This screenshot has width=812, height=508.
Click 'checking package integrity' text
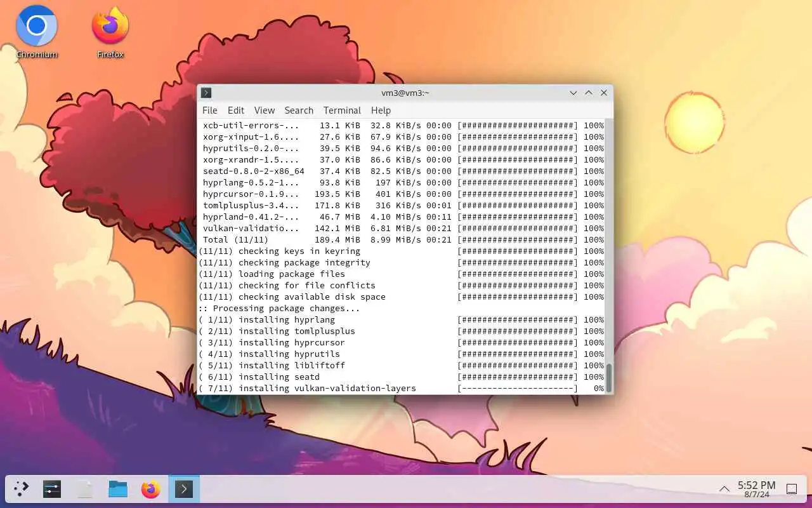click(x=304, y=262)
